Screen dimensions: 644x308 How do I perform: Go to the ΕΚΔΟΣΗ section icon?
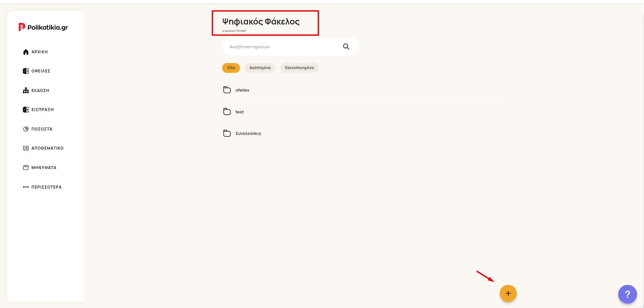pyautogui.click(x=26, y=90)
